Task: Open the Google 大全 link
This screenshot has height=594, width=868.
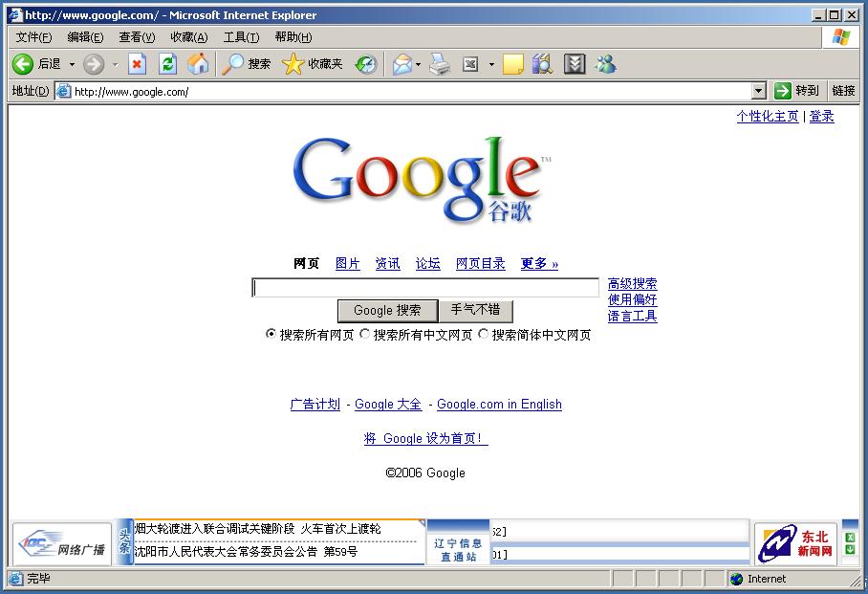Action: tap(388, 405)
